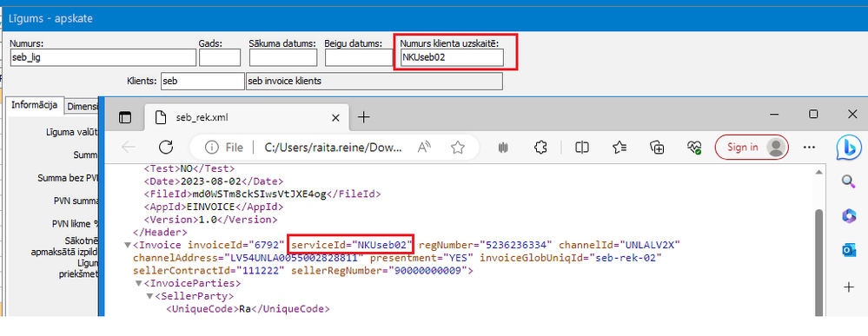The height and width of the screenshot is (336, 868).
Task: Collapse the Invoice XML node
Action: (x=128, y=245)
